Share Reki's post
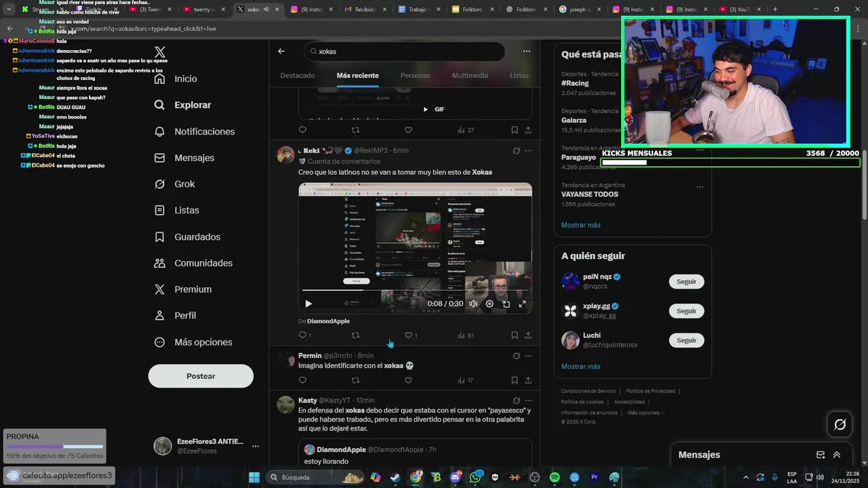 coord(528,335)
